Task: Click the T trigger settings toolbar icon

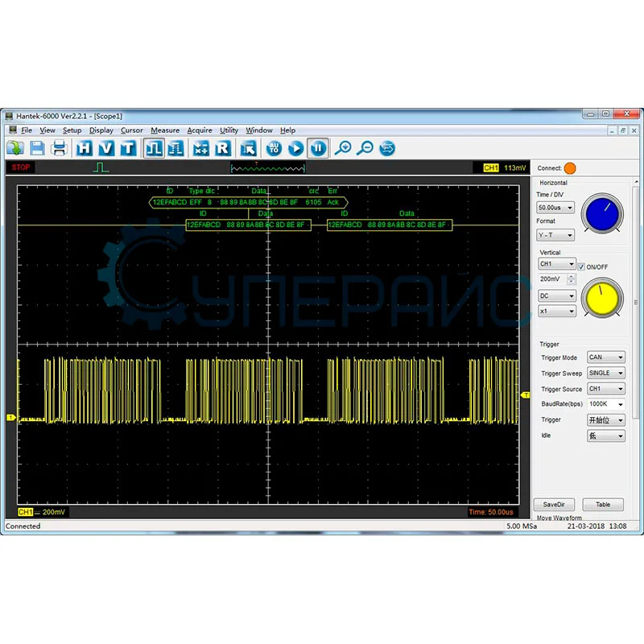Action: pyautogui.click(x=128, y=148)
